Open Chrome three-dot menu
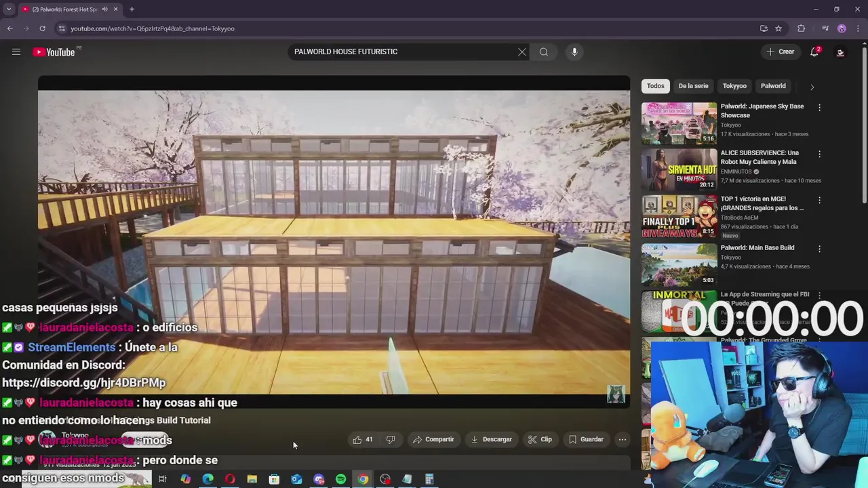The width and height of the screenshot is (868, 488). [857, 28]
